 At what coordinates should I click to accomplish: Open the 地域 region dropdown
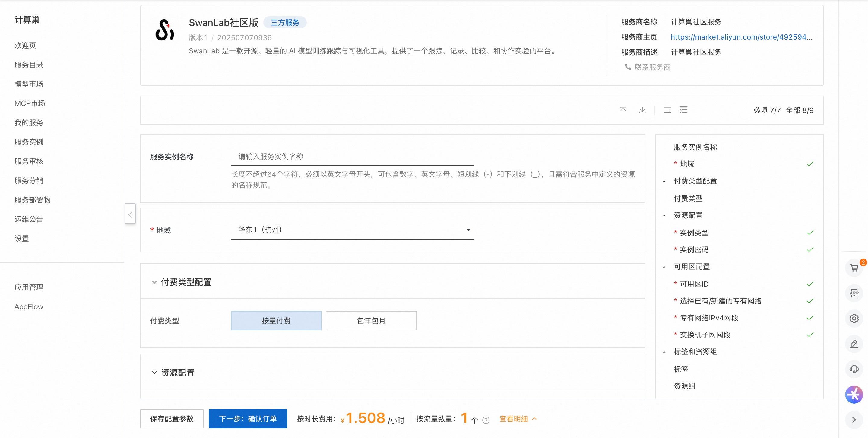coord(352,230)
